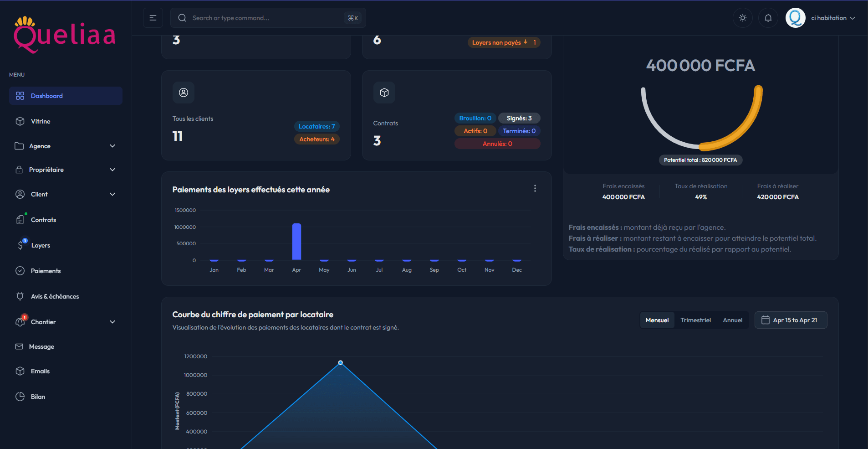The height and width of the screenshot is (449, 868).
Task: Click the Emails cube icon
Action: 20,371
